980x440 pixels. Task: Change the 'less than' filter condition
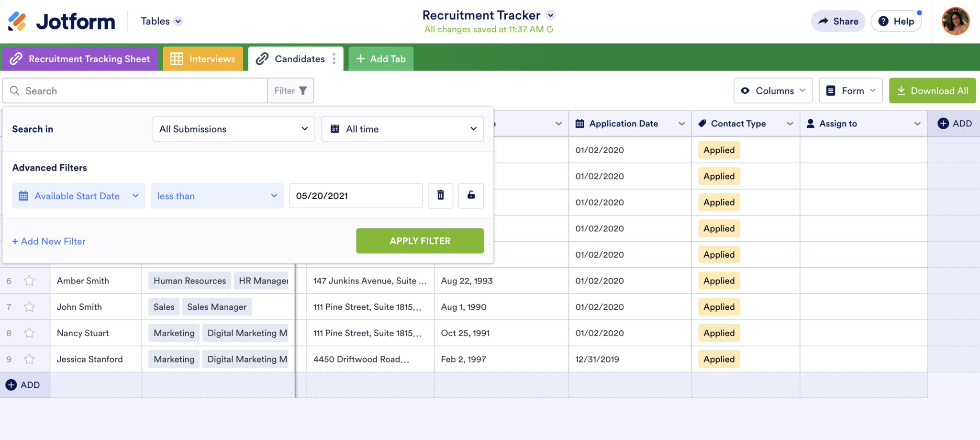[217, 195]
